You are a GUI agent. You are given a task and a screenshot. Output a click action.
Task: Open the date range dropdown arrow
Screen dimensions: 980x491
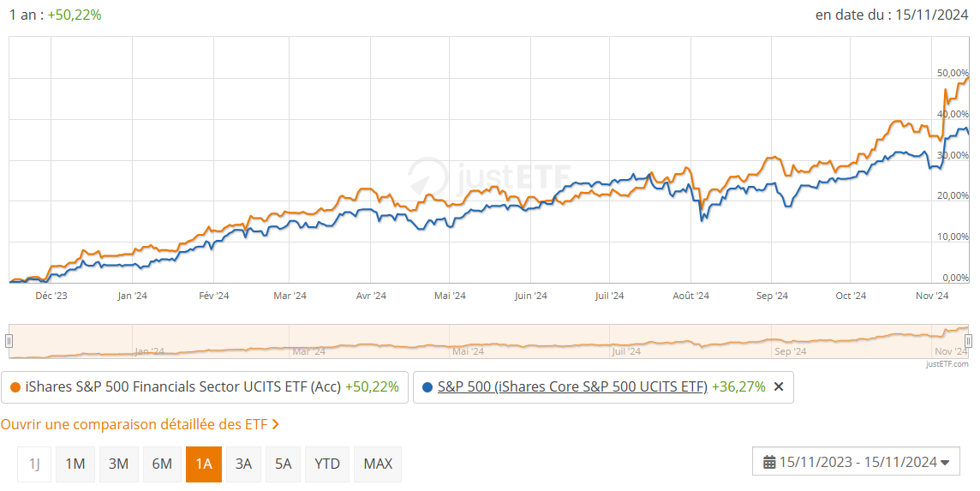coord(945,463)
